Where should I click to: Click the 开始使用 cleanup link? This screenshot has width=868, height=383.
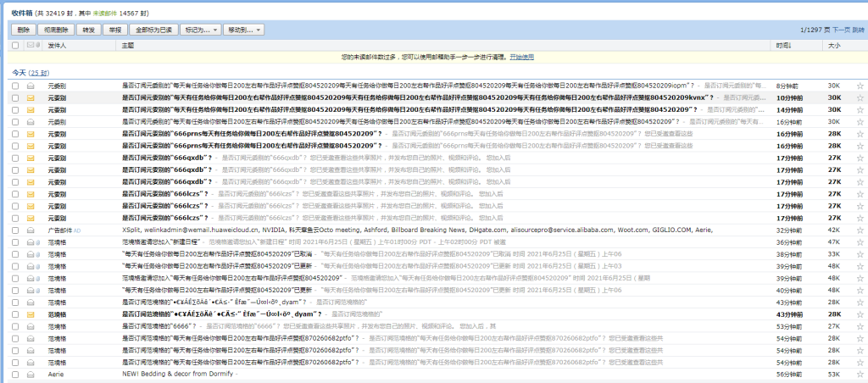pos(522,57)
